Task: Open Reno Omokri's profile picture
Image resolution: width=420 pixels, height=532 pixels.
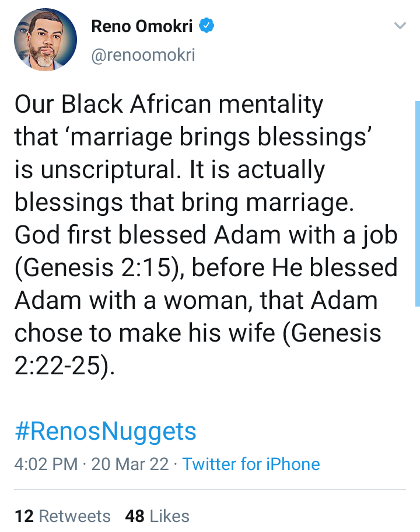Action: (x=45, y=40)
